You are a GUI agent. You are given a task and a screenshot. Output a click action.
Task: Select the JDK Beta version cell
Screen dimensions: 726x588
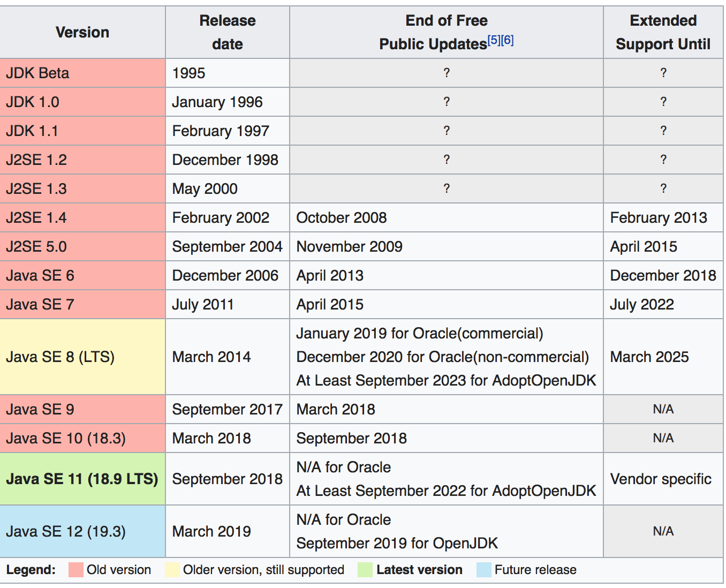pos(82,73)
